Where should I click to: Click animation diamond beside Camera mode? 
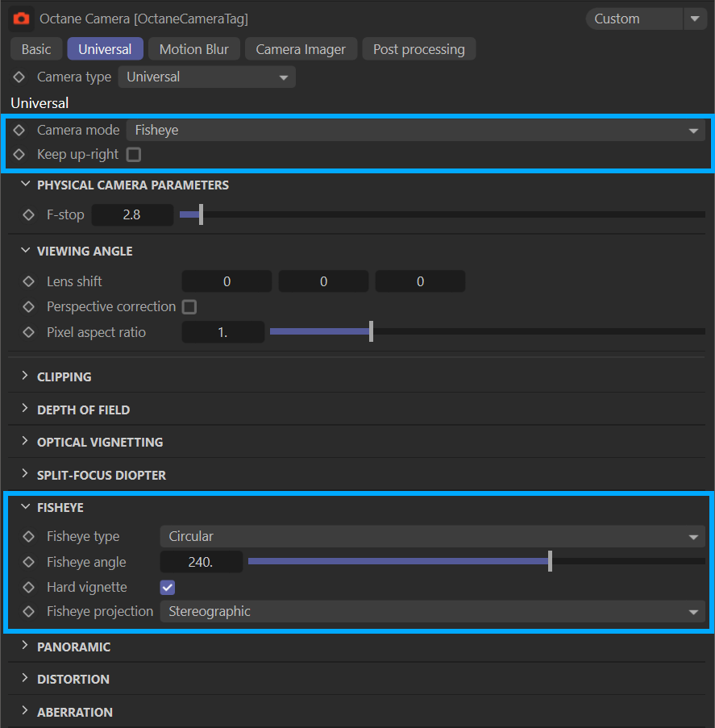point(19,130)
